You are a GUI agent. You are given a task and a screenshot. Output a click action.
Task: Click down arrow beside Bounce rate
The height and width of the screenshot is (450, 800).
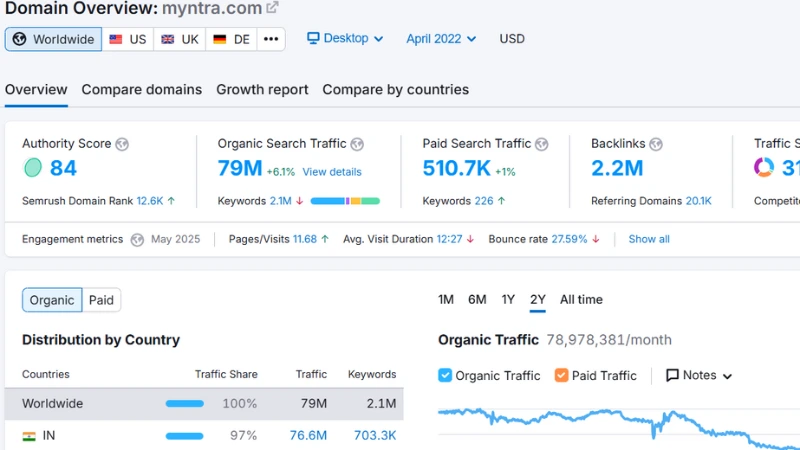click(596, 239)
